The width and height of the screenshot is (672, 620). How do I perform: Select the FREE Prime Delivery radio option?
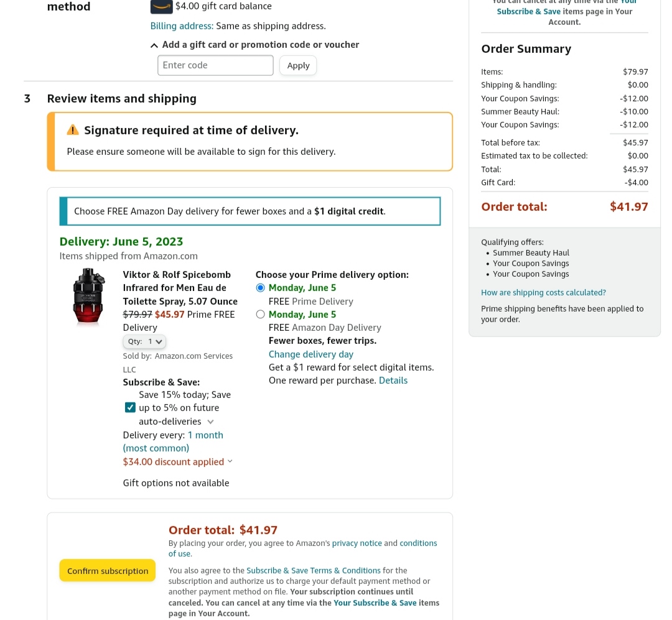point(261,288)
